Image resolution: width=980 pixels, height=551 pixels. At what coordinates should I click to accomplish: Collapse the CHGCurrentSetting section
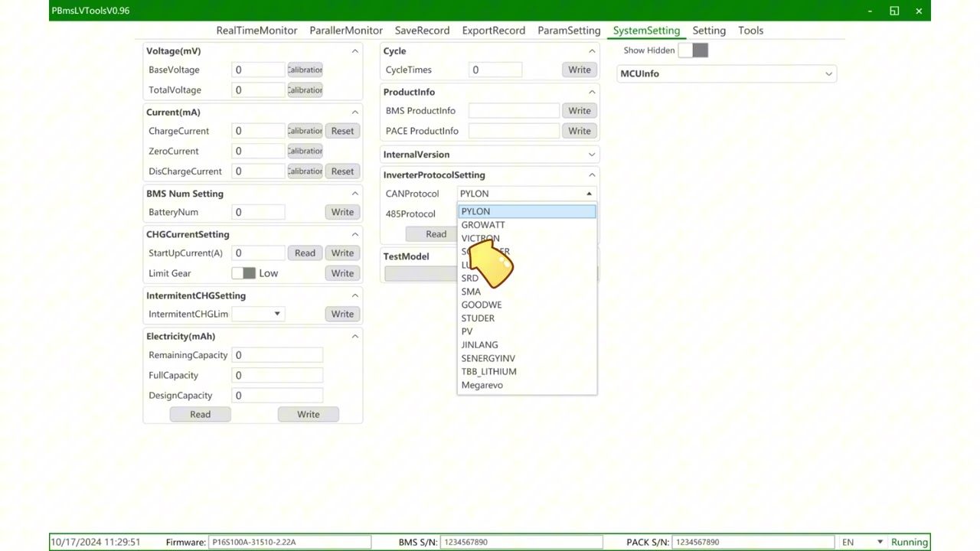tap(354, 234)
